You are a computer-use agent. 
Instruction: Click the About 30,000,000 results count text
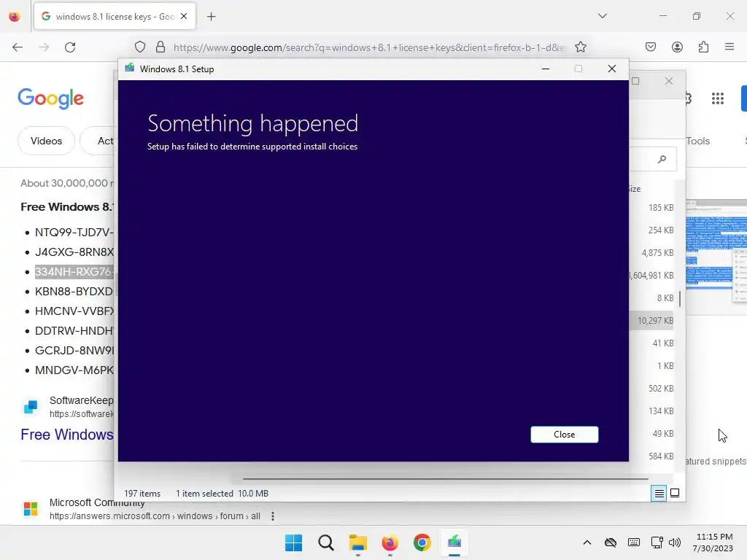pyautogui.click(x=66, y=183)
